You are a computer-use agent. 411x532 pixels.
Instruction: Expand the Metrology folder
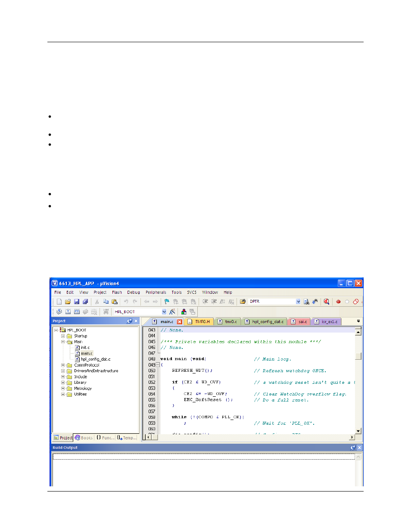point(63,389)
